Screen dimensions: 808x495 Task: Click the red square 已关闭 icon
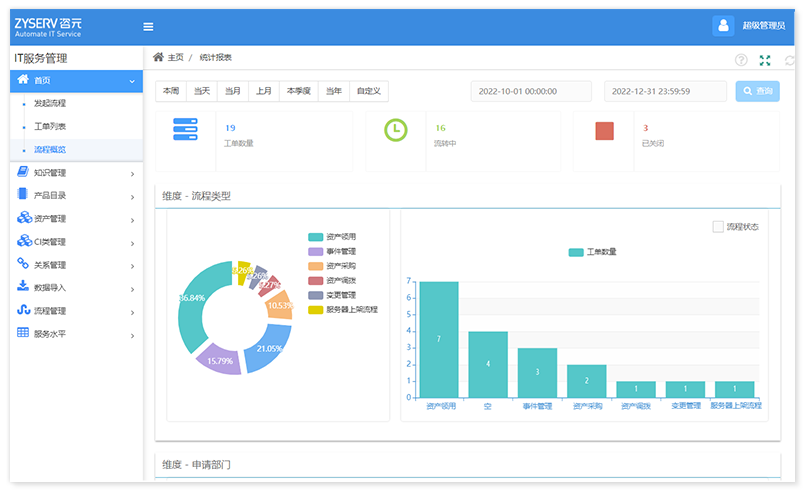pyautogui.click(x=604, y=131)
